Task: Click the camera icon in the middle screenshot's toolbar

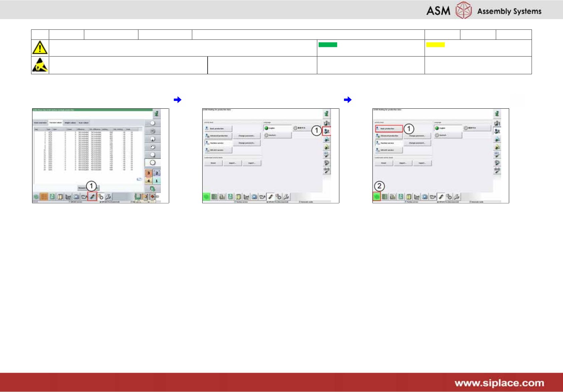Action: point(254,197)
